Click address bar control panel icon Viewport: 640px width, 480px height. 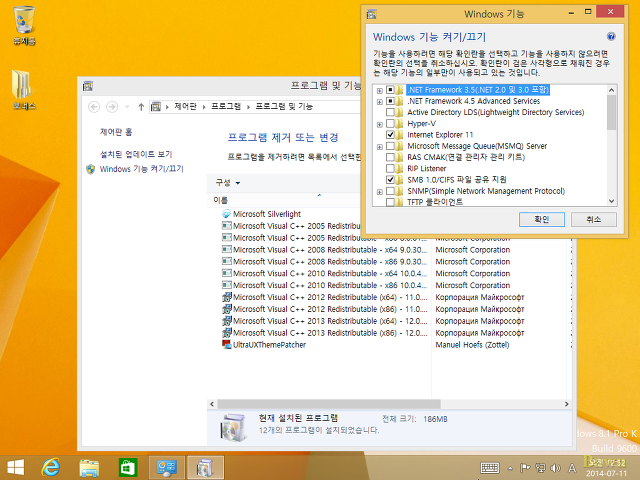point(156,107)
